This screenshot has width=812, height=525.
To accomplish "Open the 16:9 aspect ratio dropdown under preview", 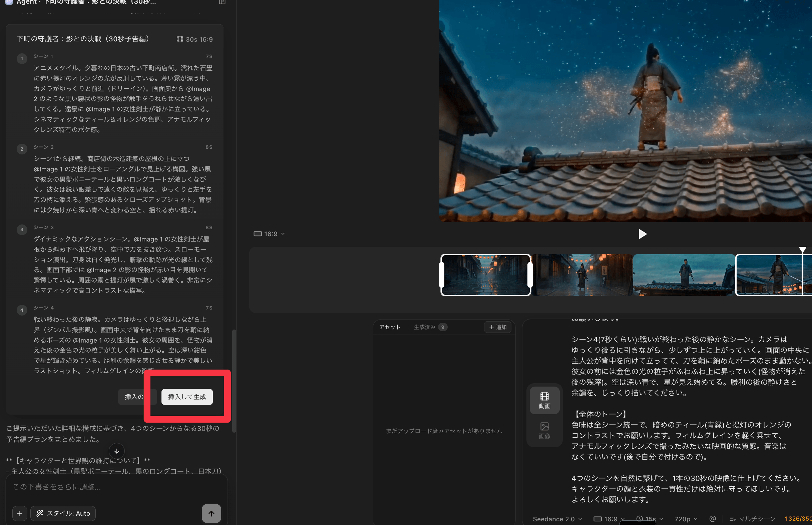I will point(269,234).
